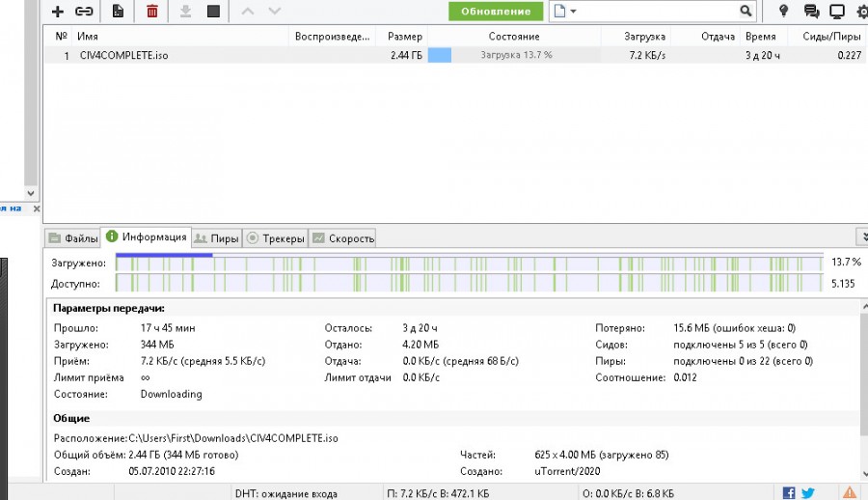868x500 pixels.
Task: Click the orange warning icon in status bar
Action: (x=849, y=492)
